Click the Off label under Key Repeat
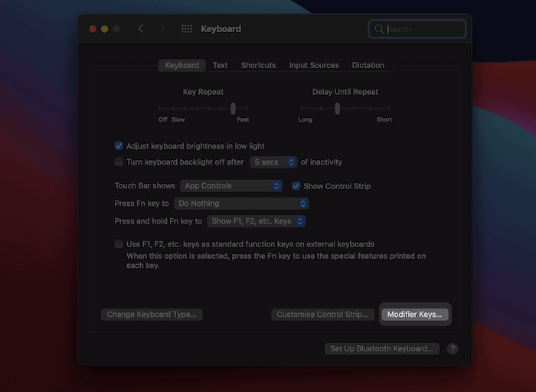The height and width of the screenshot is (392, 536). (x=162, y=119)
